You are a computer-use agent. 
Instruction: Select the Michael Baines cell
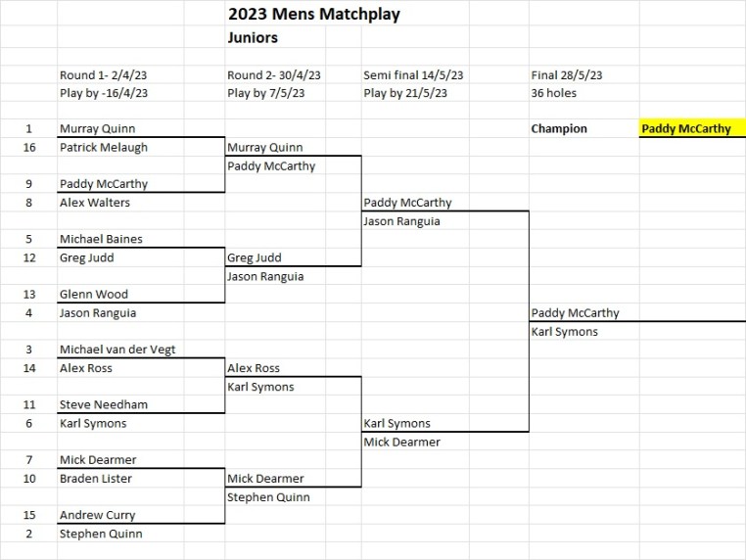click(x=101, y=239)
